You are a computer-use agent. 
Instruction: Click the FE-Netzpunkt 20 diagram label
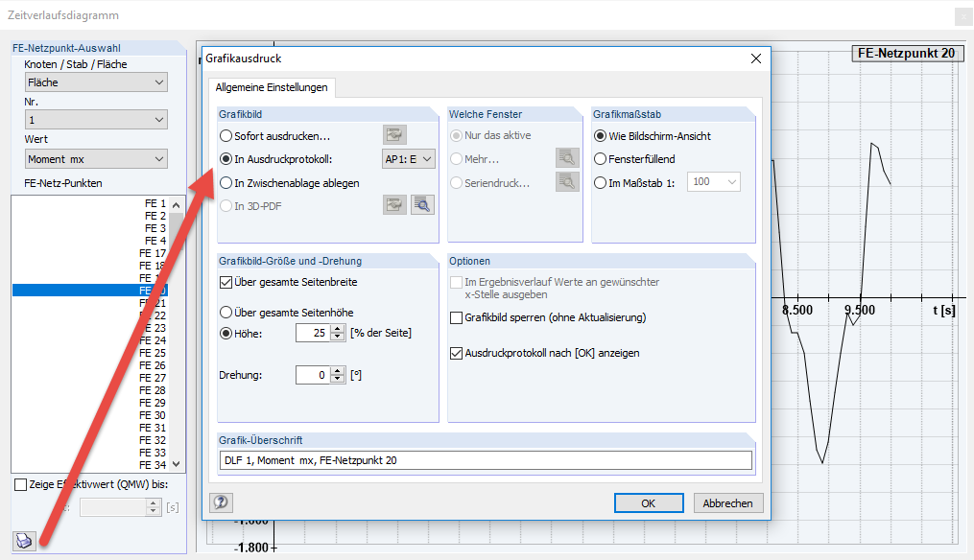(907, 54)
